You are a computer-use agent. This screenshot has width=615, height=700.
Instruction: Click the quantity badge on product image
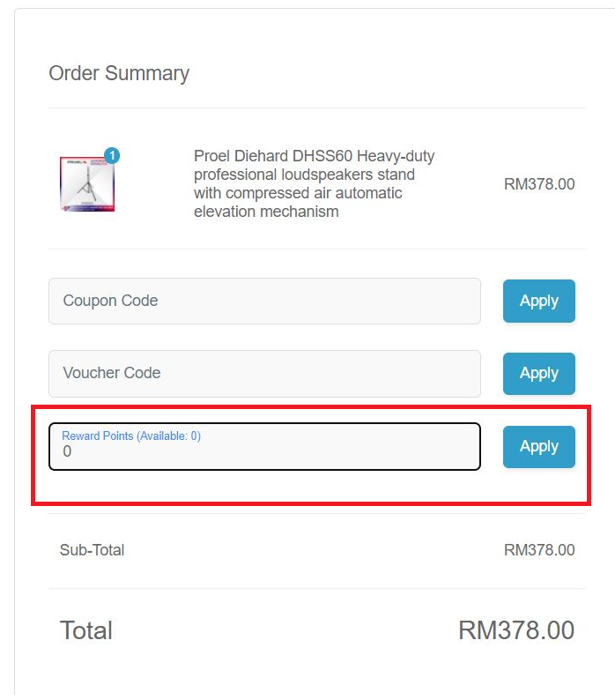click(x=112, y=155)
